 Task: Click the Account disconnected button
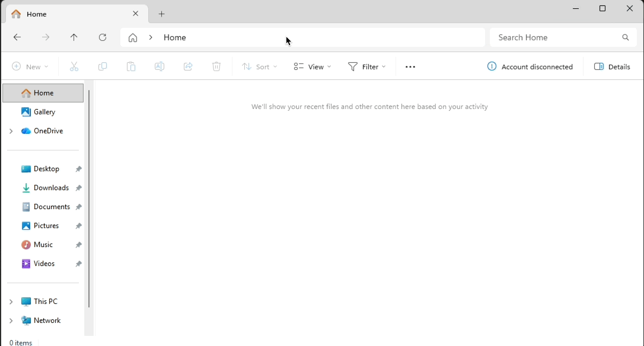point(530,66)
